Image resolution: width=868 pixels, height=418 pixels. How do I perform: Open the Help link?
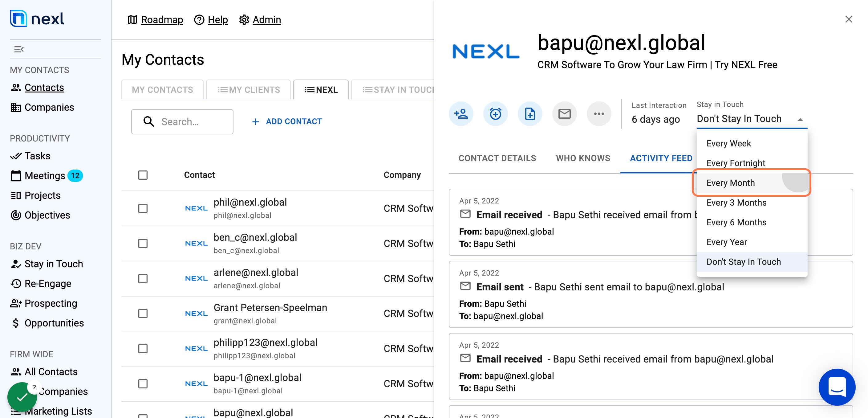(x=211, y=20)
